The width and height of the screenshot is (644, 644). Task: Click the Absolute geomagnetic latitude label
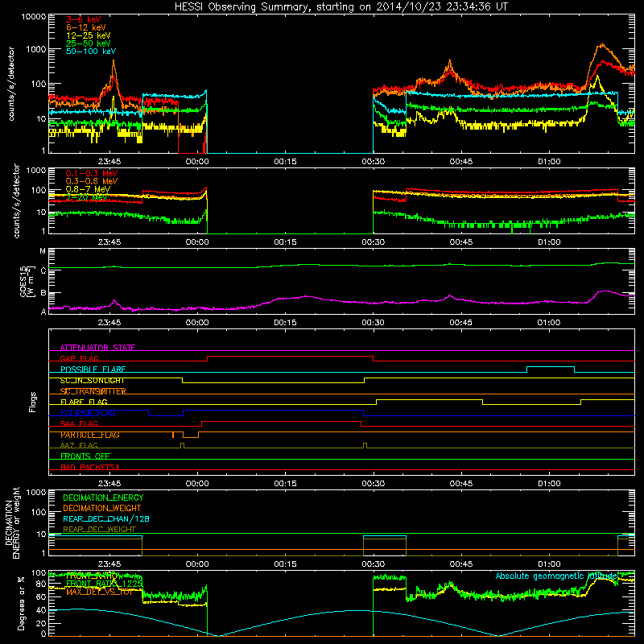[556, 576]
